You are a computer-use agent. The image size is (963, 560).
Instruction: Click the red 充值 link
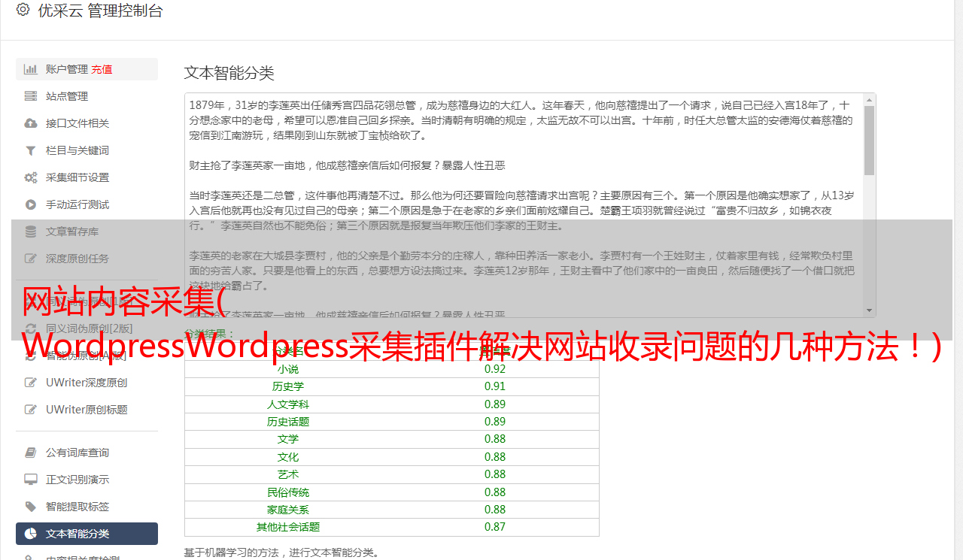pyautogui.click(x=102, y=69)
